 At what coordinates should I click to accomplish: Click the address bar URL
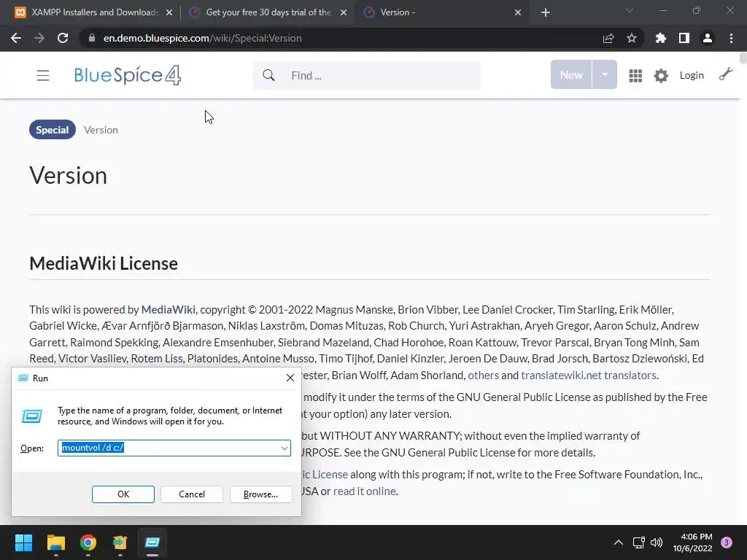tap(203, 38)
